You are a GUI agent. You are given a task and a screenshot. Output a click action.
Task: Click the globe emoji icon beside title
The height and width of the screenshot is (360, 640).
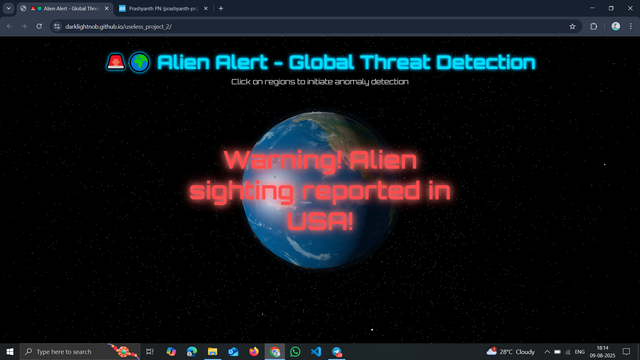[x=140, y=62]
